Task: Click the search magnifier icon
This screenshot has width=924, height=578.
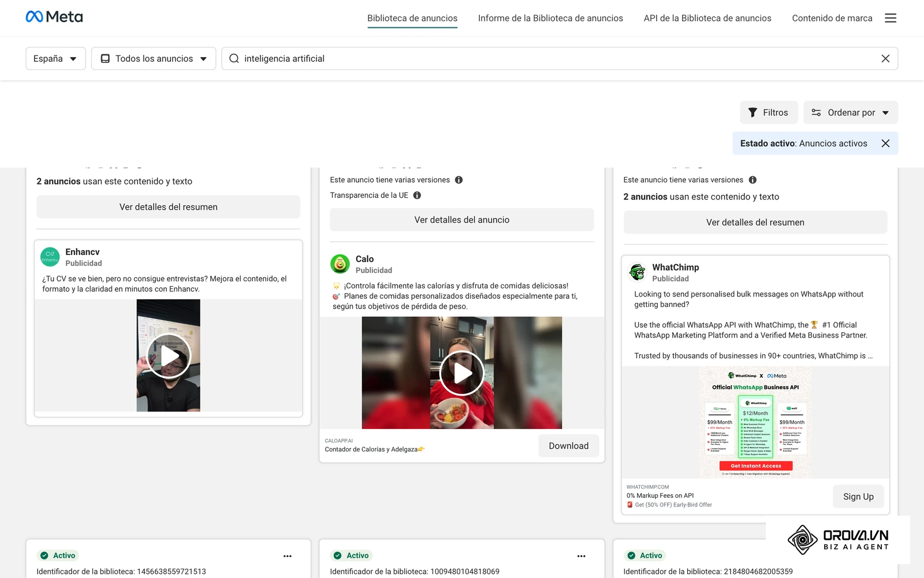Action: (x=234, y=58)
